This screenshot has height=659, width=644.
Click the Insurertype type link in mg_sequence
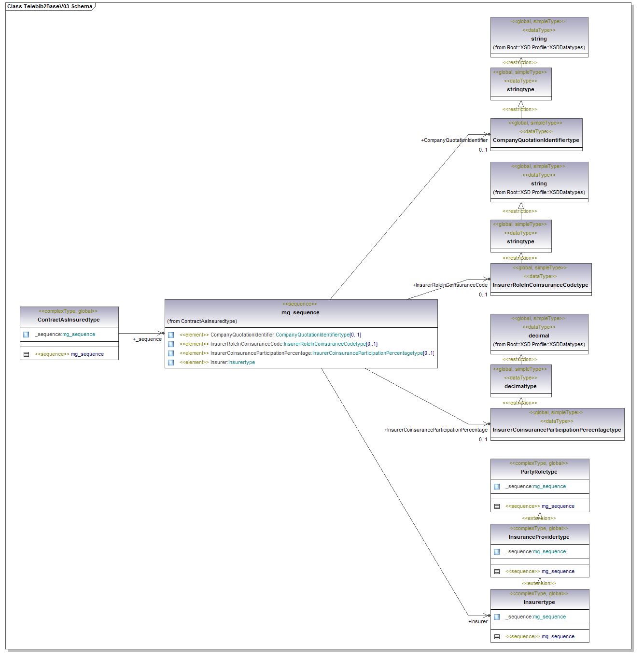coord(241,363)
